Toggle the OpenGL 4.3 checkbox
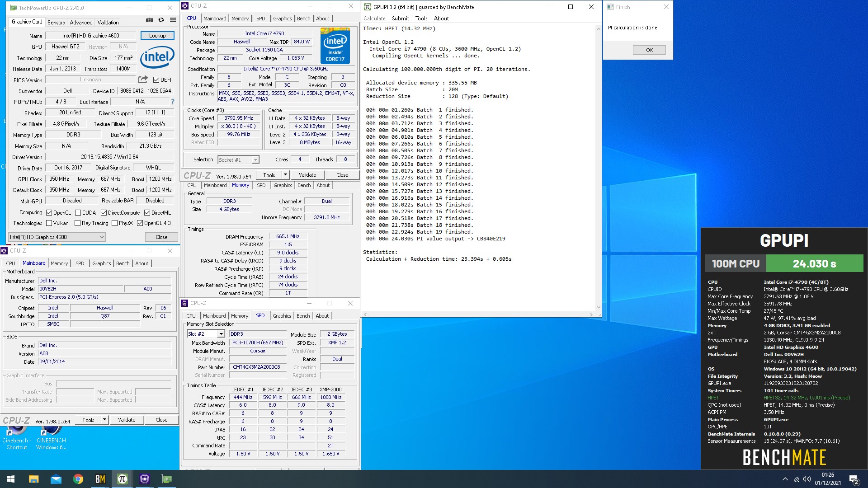The image size is (868, 488). (x=140, y=223)
